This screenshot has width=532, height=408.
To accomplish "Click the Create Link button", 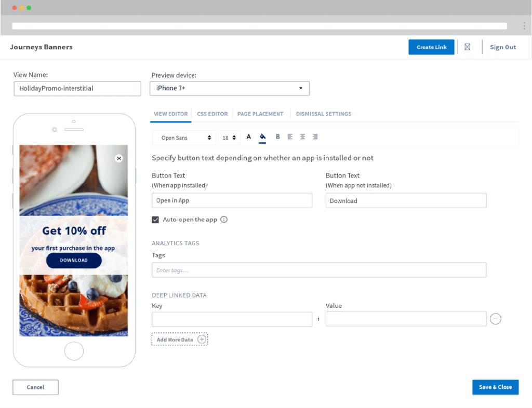I will pos(431,47).
